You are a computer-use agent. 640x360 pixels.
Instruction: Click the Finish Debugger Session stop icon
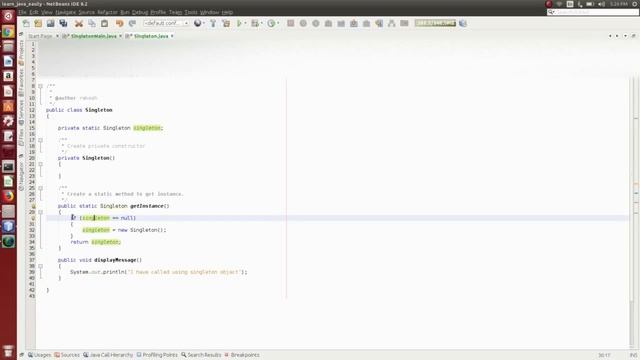(291, 23)
